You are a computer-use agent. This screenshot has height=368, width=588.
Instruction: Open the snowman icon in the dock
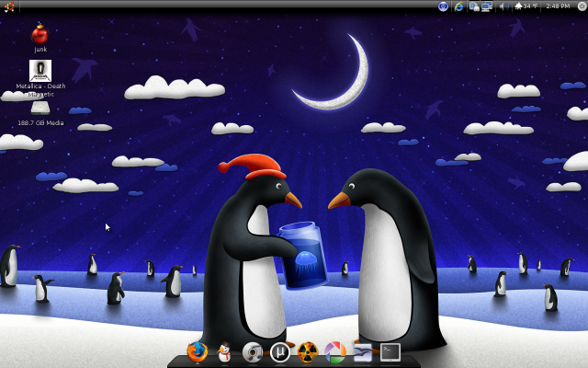pyautogui.click(x=224, y=352)
